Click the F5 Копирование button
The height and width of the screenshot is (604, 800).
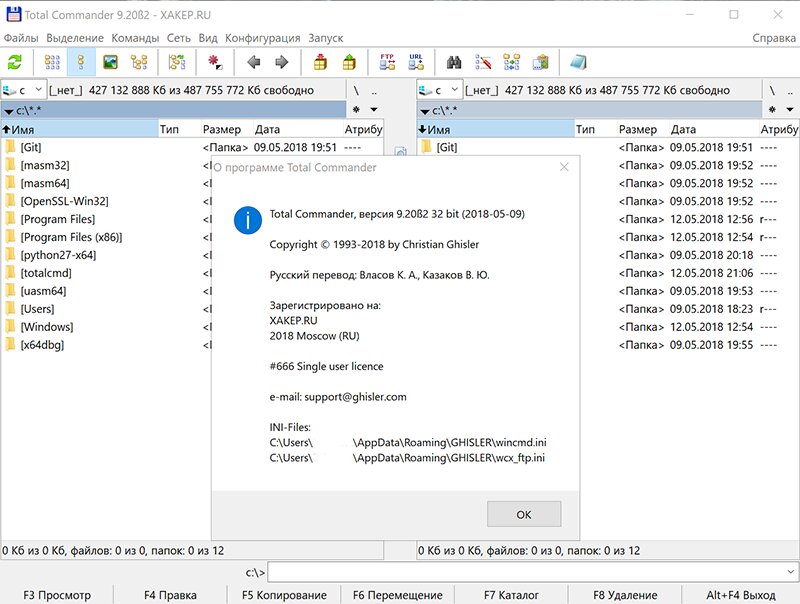[284, 595]
